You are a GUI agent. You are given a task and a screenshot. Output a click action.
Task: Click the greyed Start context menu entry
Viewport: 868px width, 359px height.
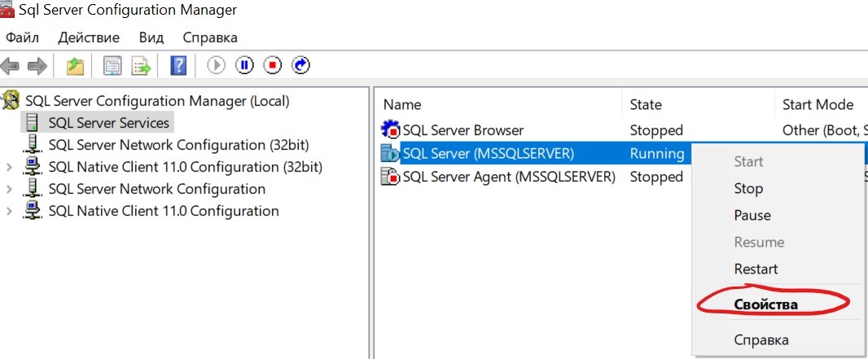pyautogui.click(x=748, y=161)
